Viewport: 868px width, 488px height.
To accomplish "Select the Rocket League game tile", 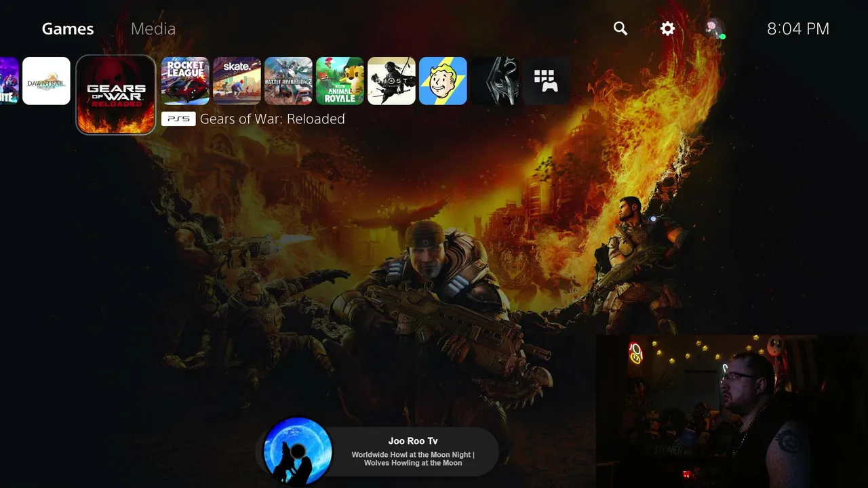I will click(185, 81).
